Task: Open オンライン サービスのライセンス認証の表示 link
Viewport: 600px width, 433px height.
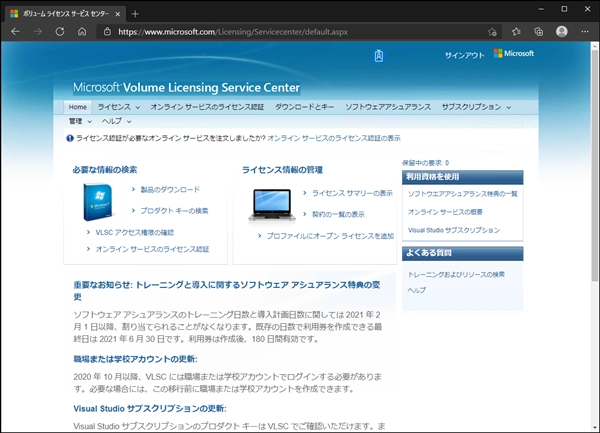Action: pyautogui.click(x=334, y=138)
